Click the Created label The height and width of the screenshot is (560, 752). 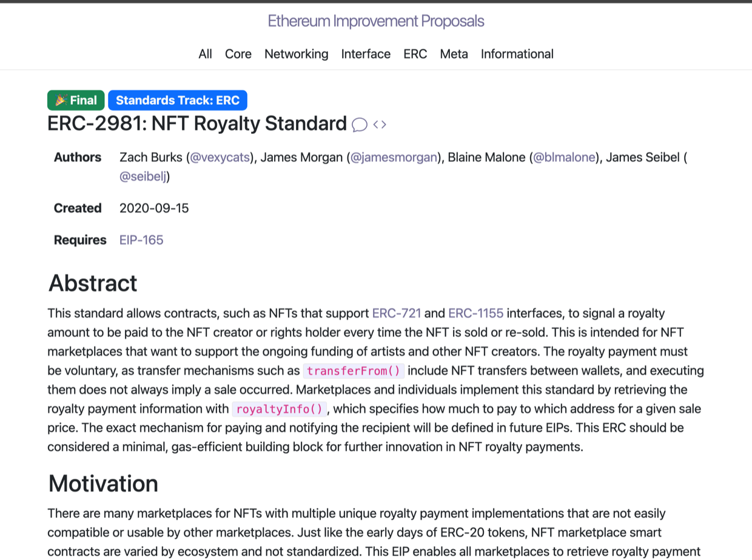click(78, 208)
